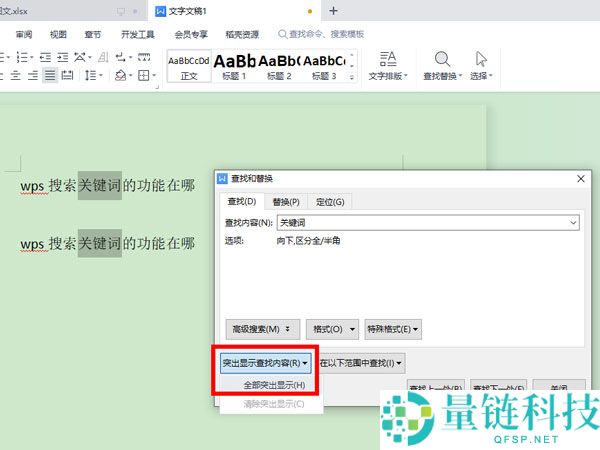Open borders dropdown arrow
The height and width of the screenshot is (450, 600).
(x=154, y=75)
